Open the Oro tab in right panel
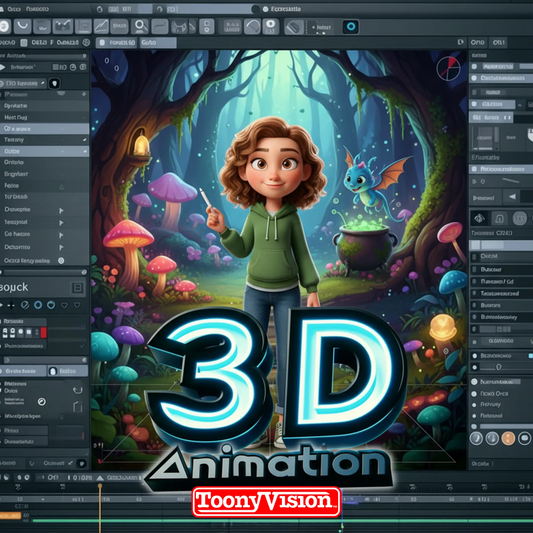 click(x=478, y=42)
